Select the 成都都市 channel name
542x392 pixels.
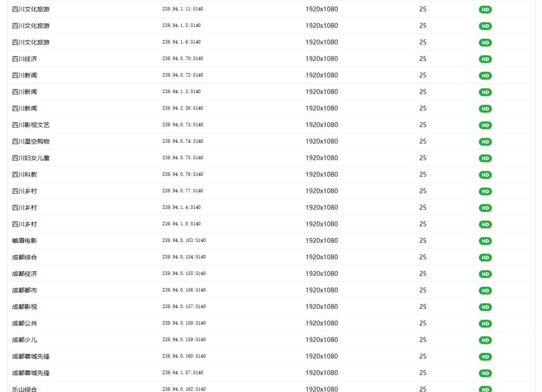coord(24,290)
